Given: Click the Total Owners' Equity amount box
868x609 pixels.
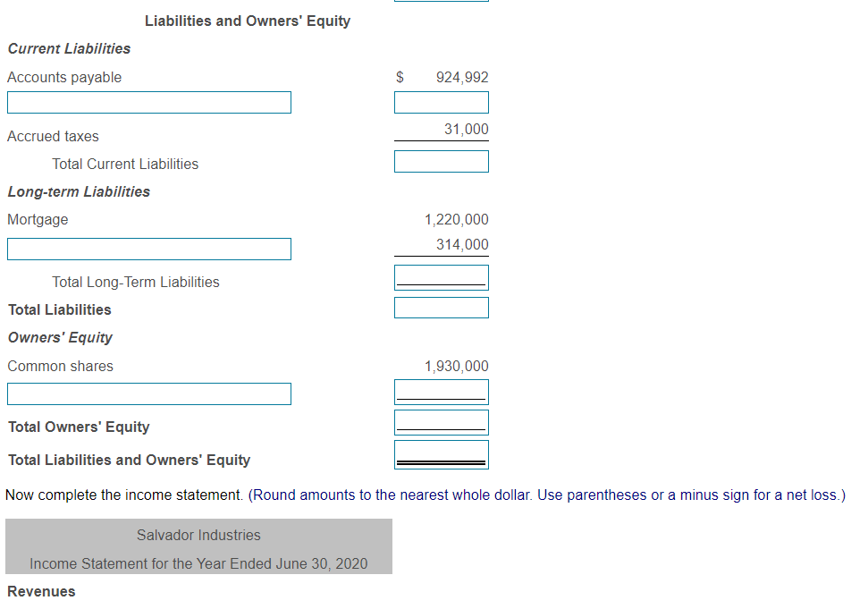Looking at the screenshot, I should pos(441,422).
